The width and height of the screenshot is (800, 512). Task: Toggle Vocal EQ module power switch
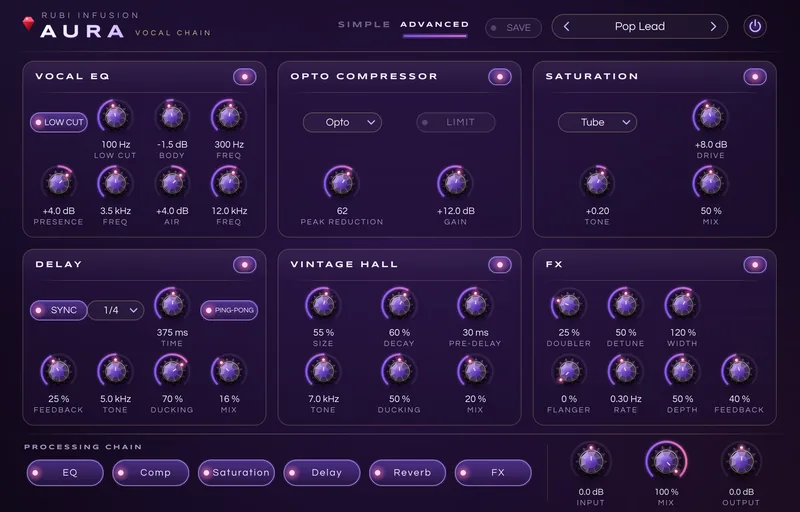[245, 77]
